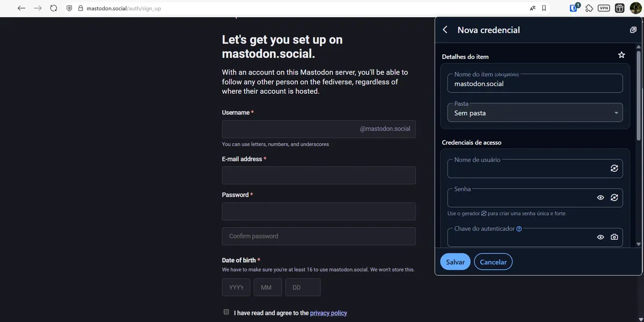Navigate back with the Nova credencial arrow
Screen dimensions: 644x322
[x=445, y=30]
